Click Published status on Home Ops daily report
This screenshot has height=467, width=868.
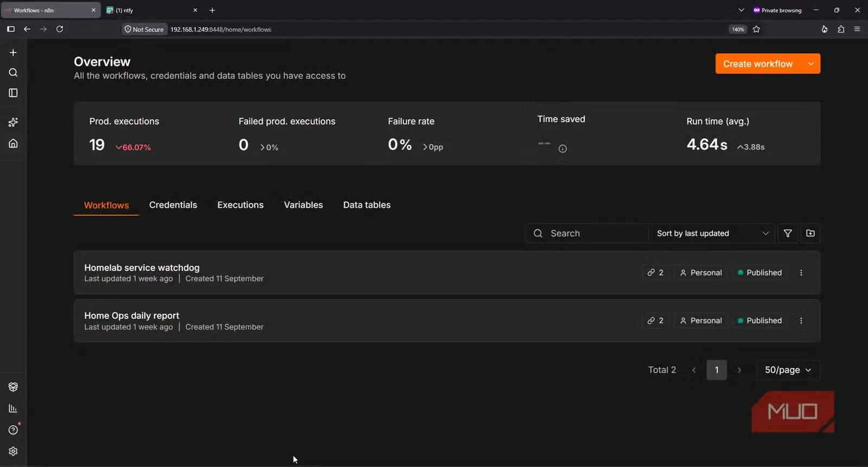point(759,321)
